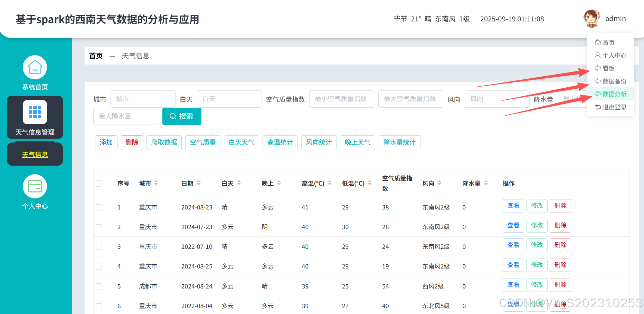Click the return icon beside 退出登录

(x=598, y=107)
